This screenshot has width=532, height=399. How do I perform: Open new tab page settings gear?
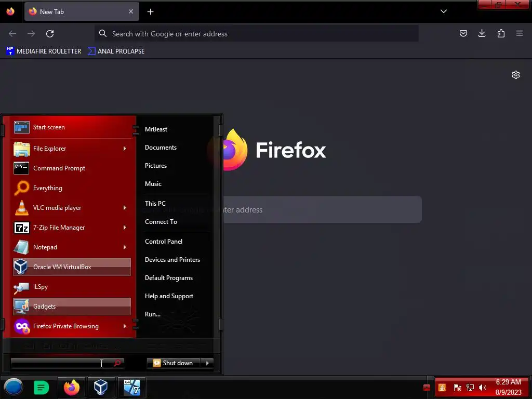[x=516, y=75]
